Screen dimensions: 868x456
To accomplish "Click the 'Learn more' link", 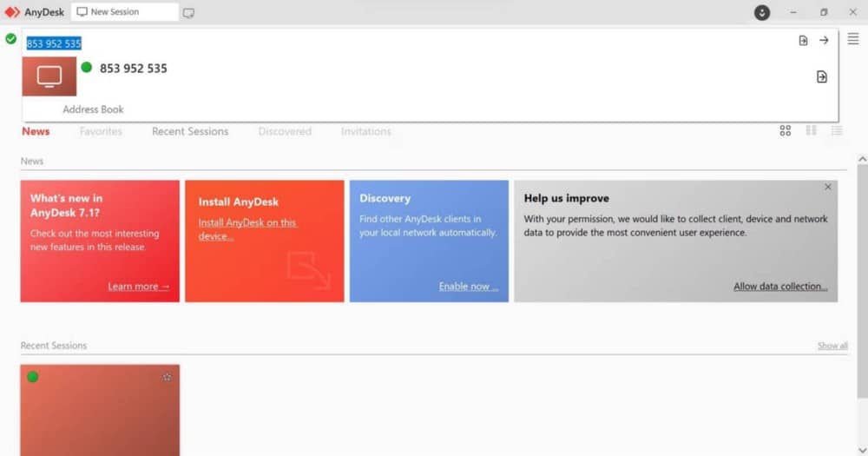I will (138, 287).
